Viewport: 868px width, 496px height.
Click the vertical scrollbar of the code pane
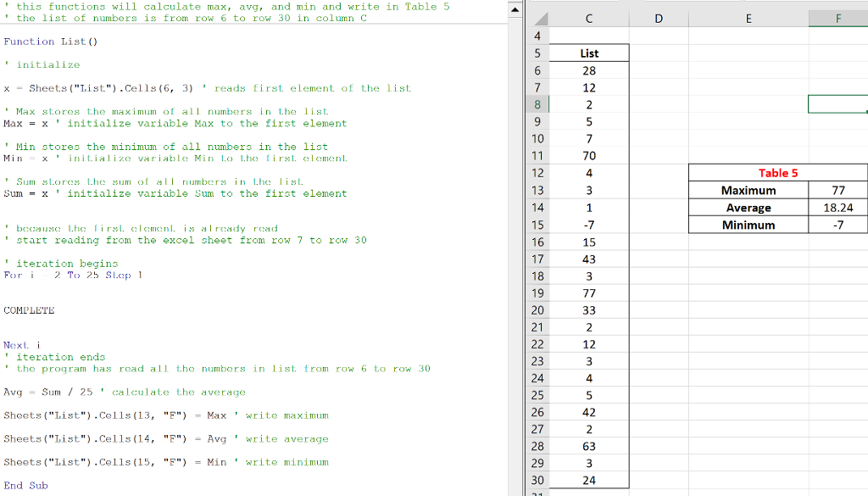click(515, 254)
